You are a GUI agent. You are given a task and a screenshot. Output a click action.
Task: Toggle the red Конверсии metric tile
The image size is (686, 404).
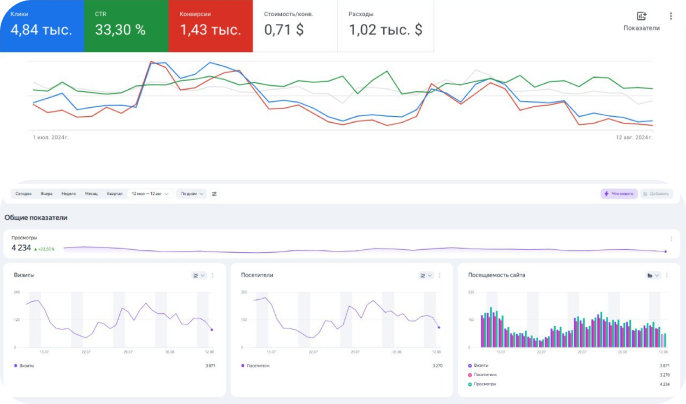pyautogui.click(x=211, y=25)
